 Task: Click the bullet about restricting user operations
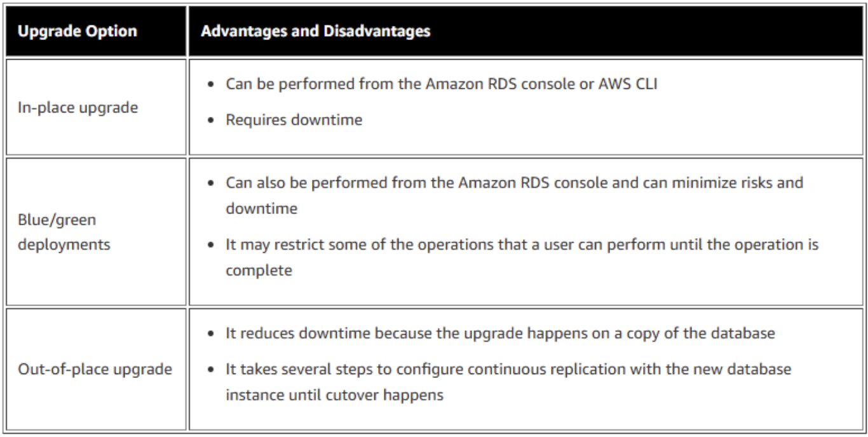pyautogui.click(x=521, y=245)
